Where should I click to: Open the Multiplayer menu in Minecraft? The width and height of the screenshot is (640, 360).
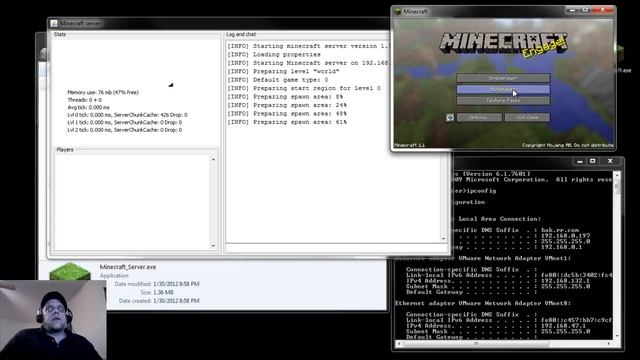503,89
